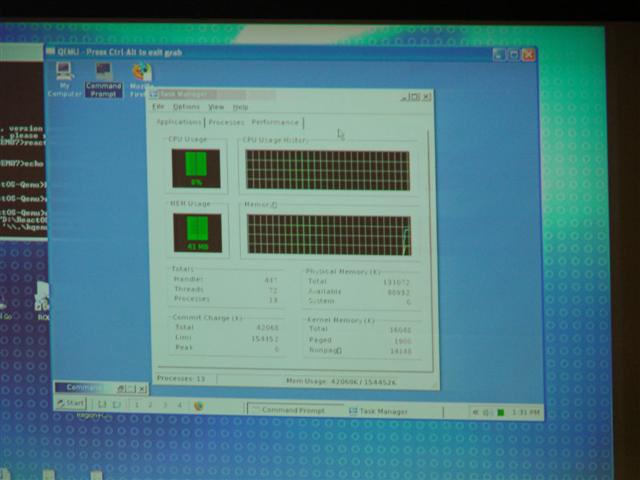Open the Options menu in Task Manager
This screenshot has height=480, width=640.
pos(186,107)
